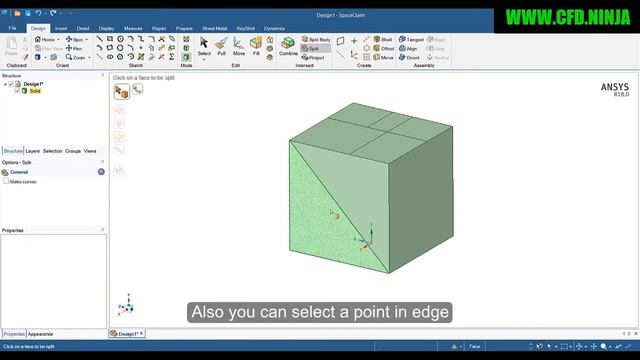This screenshot has height=360, width=640.
Task: Select the Project tool
Action: pos(313,57)
